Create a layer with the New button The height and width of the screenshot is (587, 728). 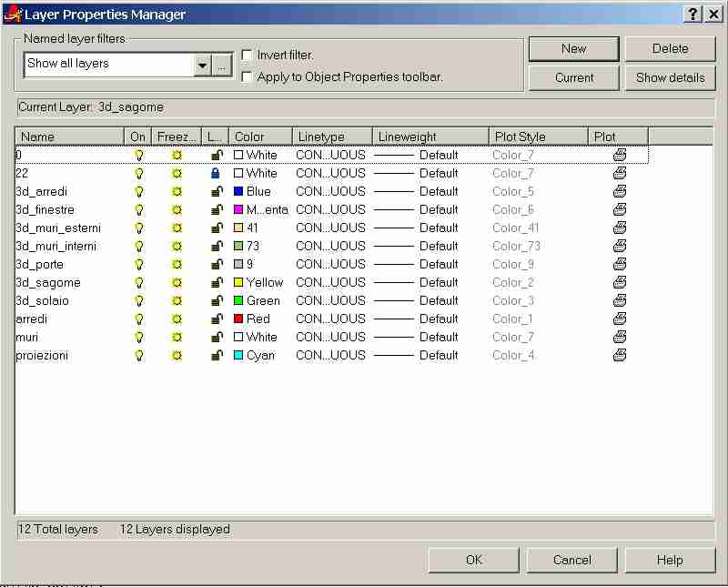pos(574,49)
